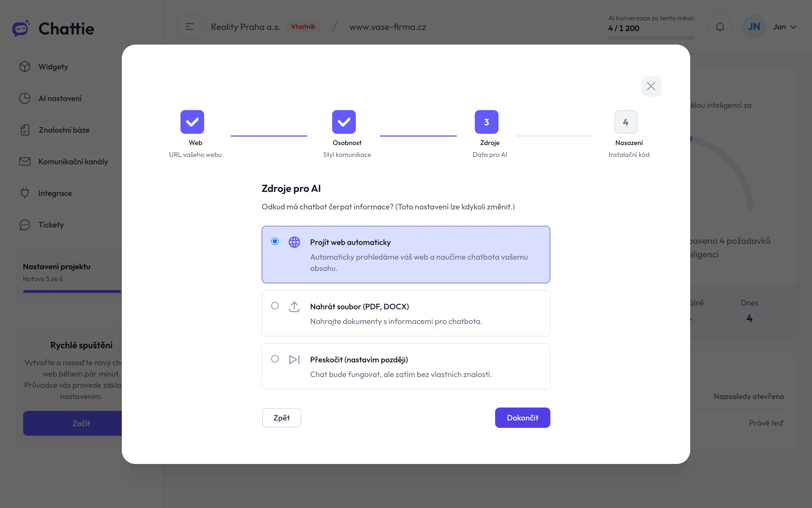This screenshot has width=812, height=508.
Task: Click the upload icon for file option
Action: pyautogui.click(x=294, y=306)
